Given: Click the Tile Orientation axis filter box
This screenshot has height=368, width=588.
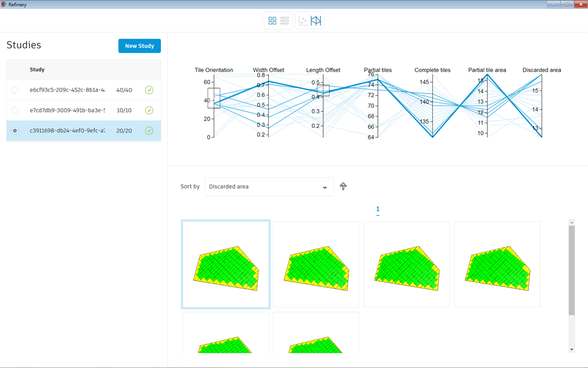Looking at the screenshot, I should 214,98.
